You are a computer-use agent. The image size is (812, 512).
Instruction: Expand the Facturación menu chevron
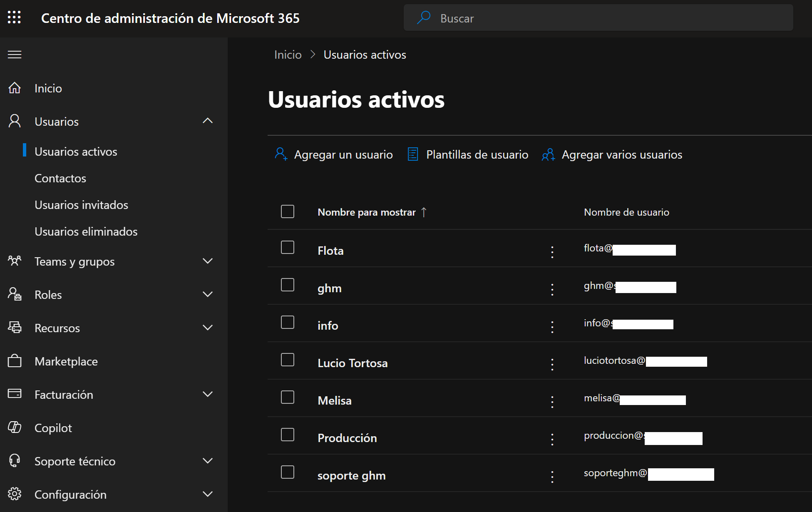(208, 394)
